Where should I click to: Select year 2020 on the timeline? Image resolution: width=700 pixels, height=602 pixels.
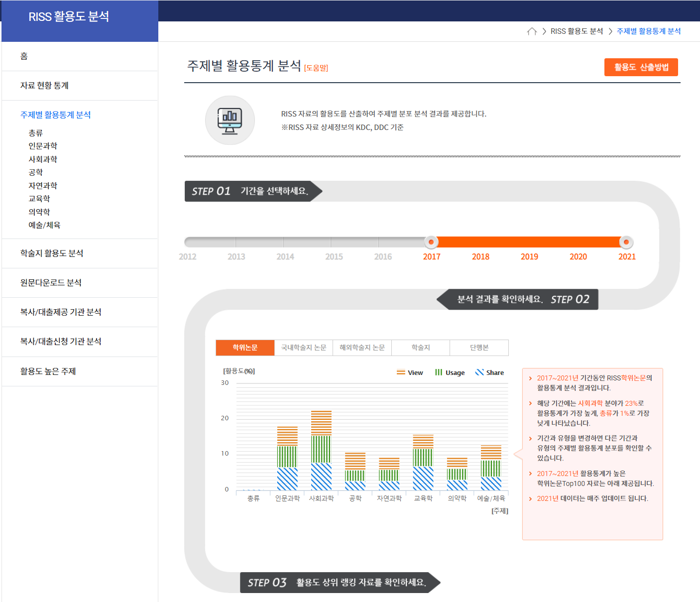(x=578, y=257)
